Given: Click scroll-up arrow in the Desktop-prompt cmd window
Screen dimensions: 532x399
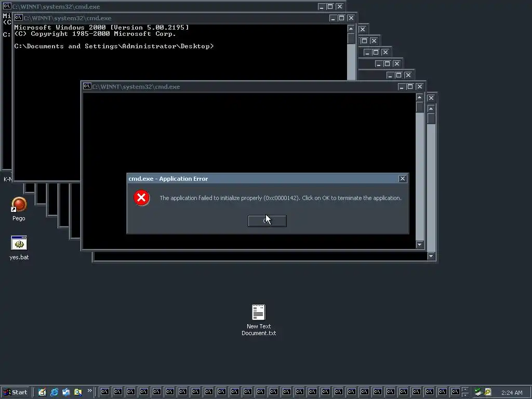Looking at the screenshot, I should (x=351, y=29).
